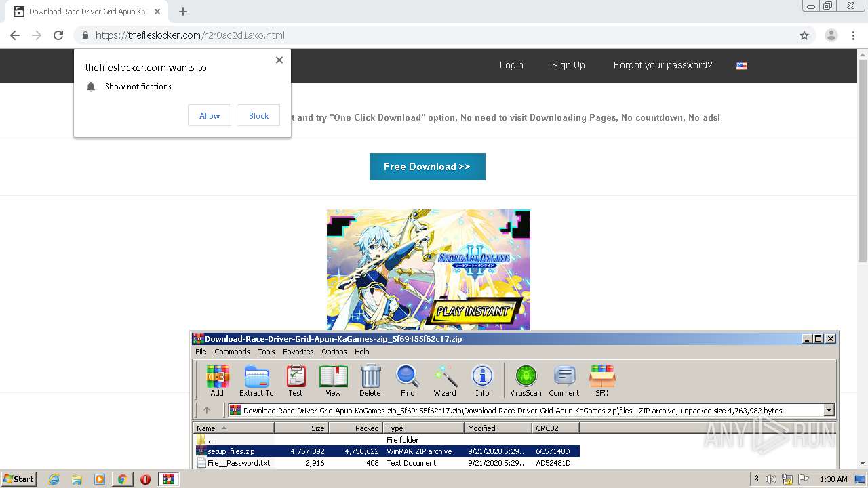Sort by the Packed column header
Image resolution: width=868 pixels, height=488 pixels.
356,428
